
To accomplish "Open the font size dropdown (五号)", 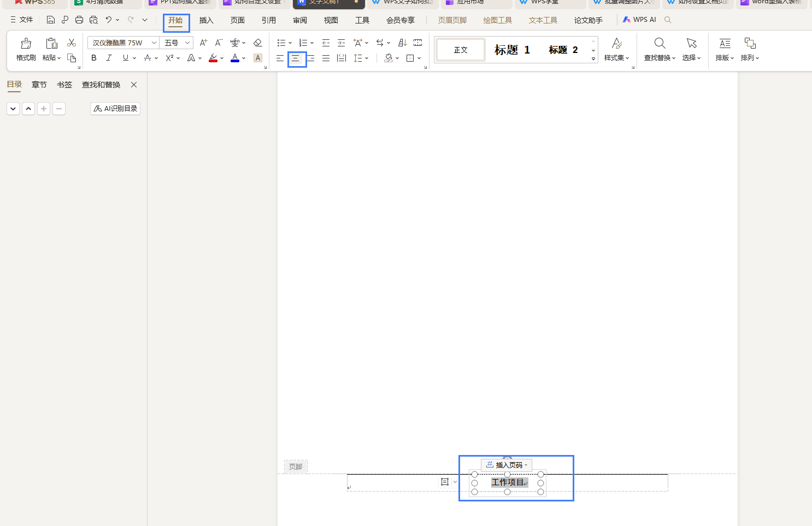I will [187, 43].
